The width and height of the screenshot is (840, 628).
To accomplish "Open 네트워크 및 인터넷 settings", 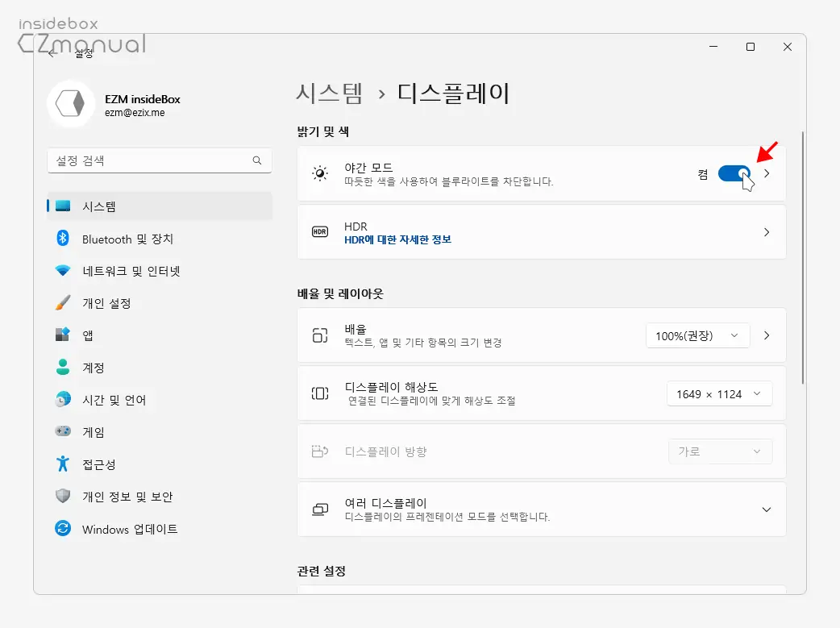I will coord(132,271).
